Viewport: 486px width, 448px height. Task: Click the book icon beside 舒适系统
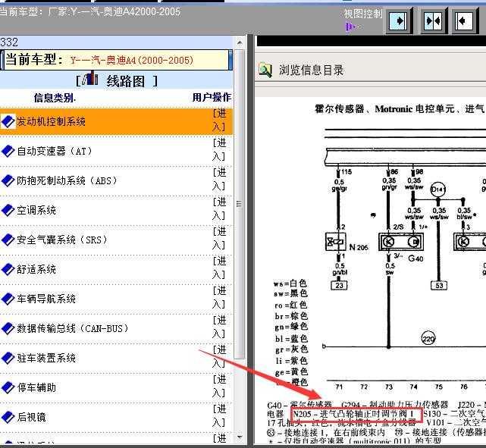click(8, 269)
